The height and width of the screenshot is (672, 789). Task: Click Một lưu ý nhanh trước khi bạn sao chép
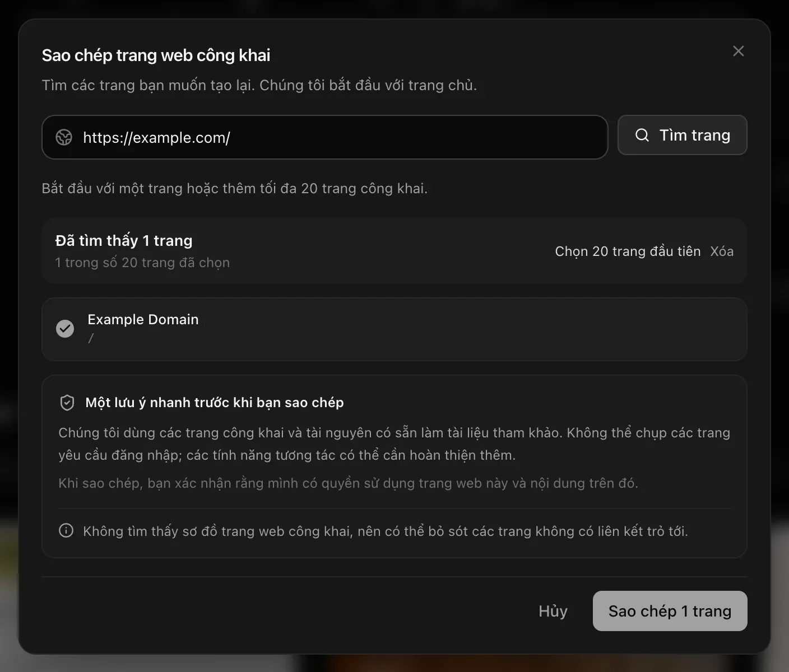tap(215, 403)
